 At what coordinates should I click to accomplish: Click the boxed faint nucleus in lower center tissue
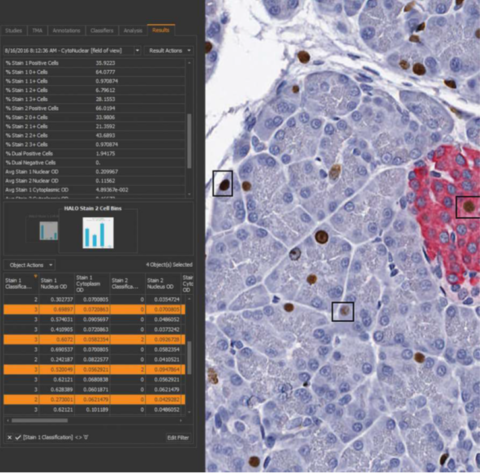343,312
